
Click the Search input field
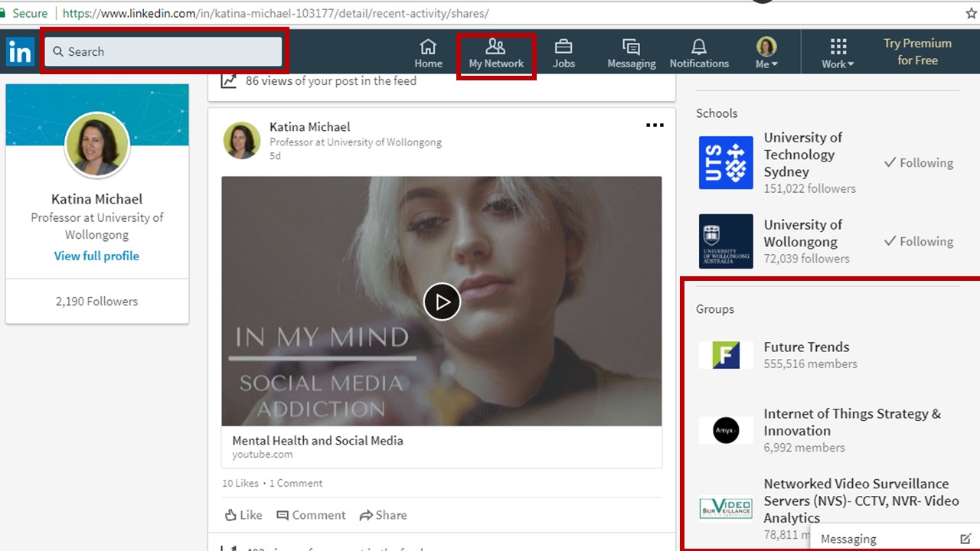click(x=164, y=51)
